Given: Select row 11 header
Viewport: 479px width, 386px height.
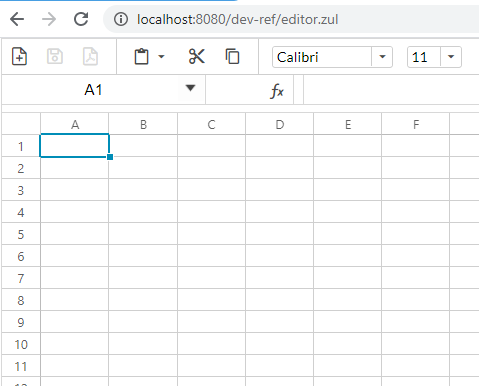Looking at the screenshot, I should (21, 366).
